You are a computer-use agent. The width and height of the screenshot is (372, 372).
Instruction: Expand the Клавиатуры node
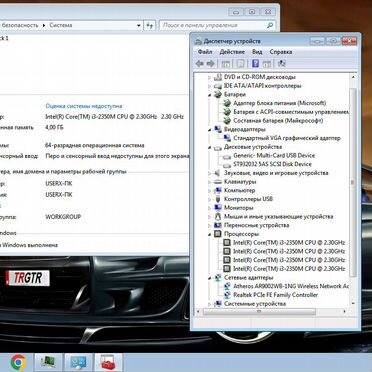point(210,182)
